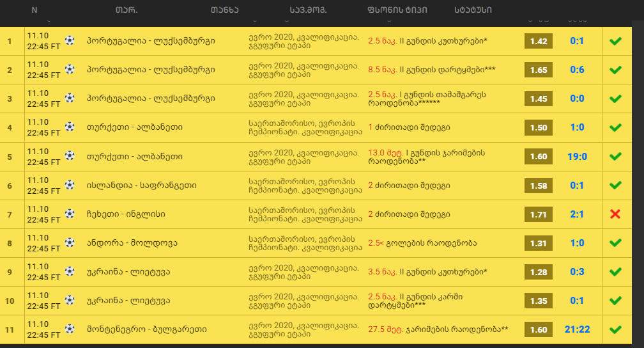Click the match ჩეხეთი - ინგლისი

pos(126,214)
